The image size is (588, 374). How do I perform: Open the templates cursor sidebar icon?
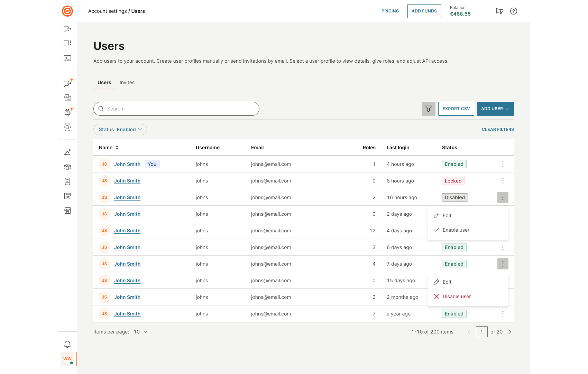tap(67, 196)
